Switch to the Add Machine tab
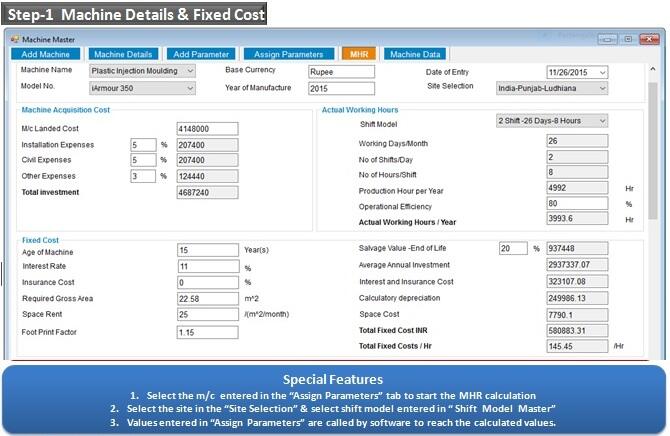Image resolution: width=670 pixels, height=436 pixels. tap(46, 54)
